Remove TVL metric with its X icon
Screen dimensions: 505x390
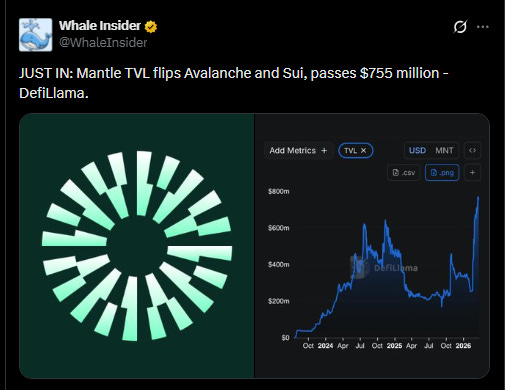click(364, 151)
